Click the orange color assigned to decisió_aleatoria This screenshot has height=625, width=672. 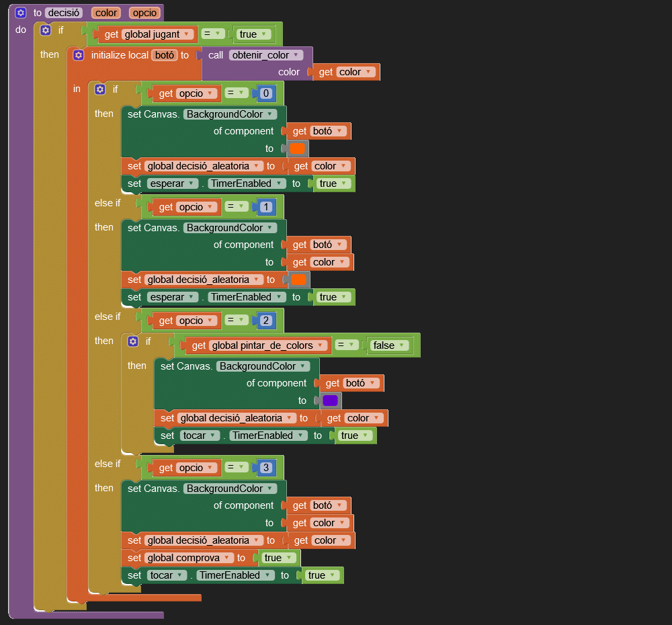coord(299,280)
